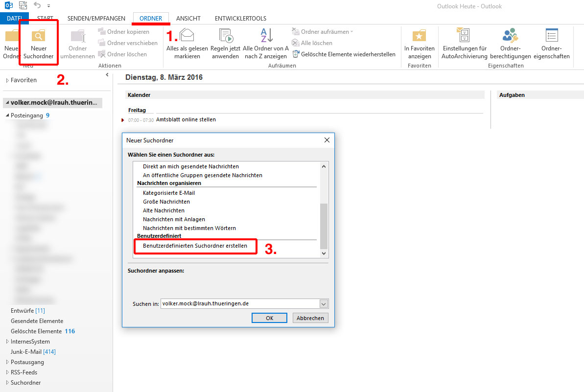The image size is (584, 392).
Task: Expand the RSS-Feeds folder
Action: [x=7, y=372]
